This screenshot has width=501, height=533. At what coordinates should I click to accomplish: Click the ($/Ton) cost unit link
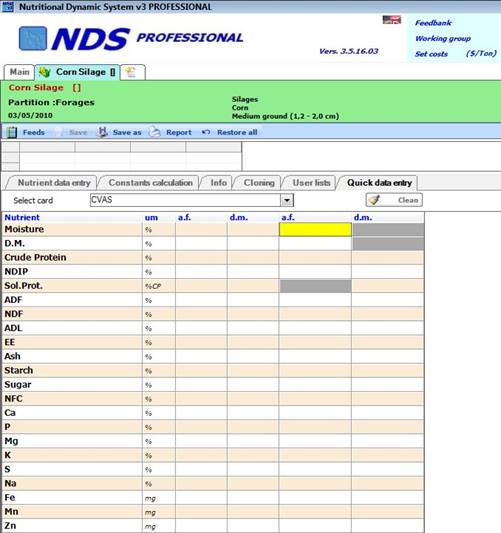[481, 54]
